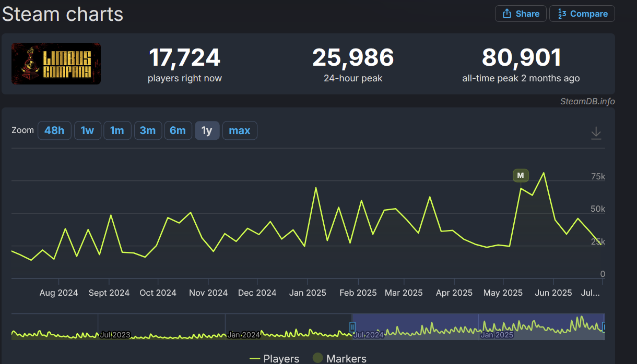
Task: Set chart zoom to 3m
Action: 148,130
